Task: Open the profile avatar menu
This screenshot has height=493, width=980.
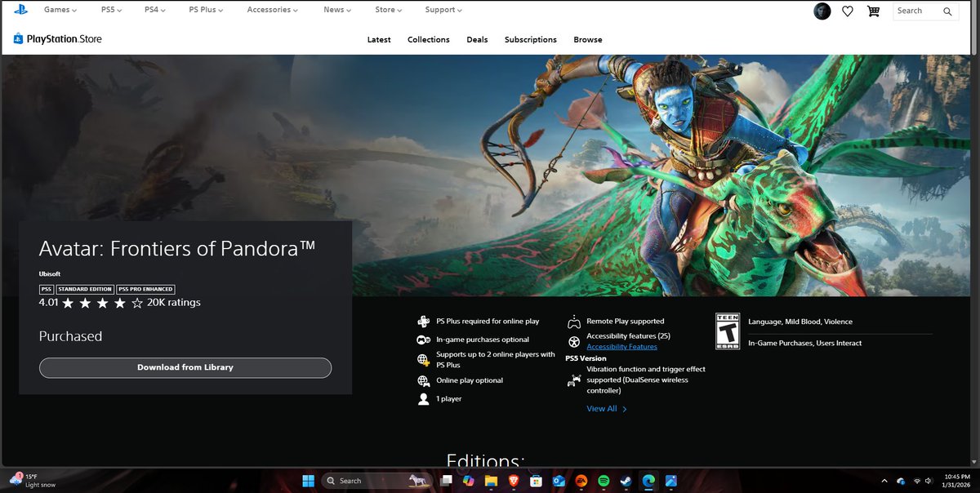Action: (x=822, y=11)
